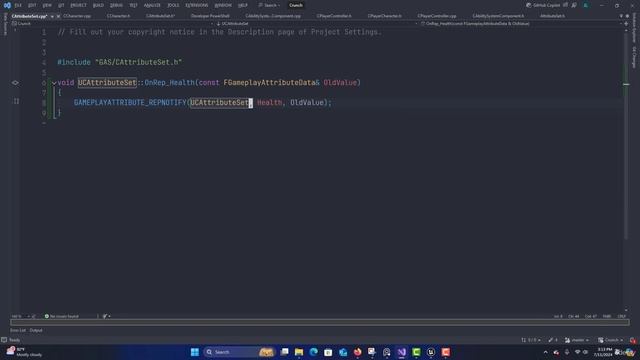Open GitHub Copilot status button
Image resolution: width=640 pixels, height=360 pixels.
543,5
